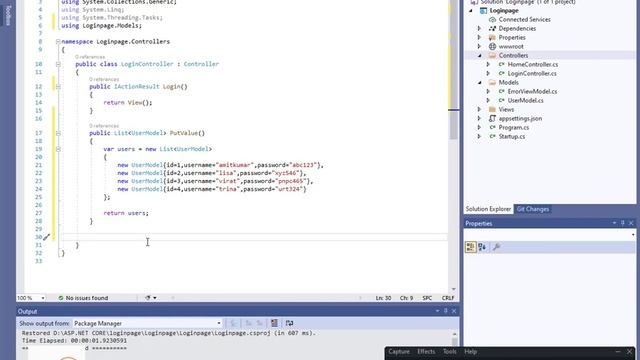Click the Dependencies node icon

click(x=492, y=29)
